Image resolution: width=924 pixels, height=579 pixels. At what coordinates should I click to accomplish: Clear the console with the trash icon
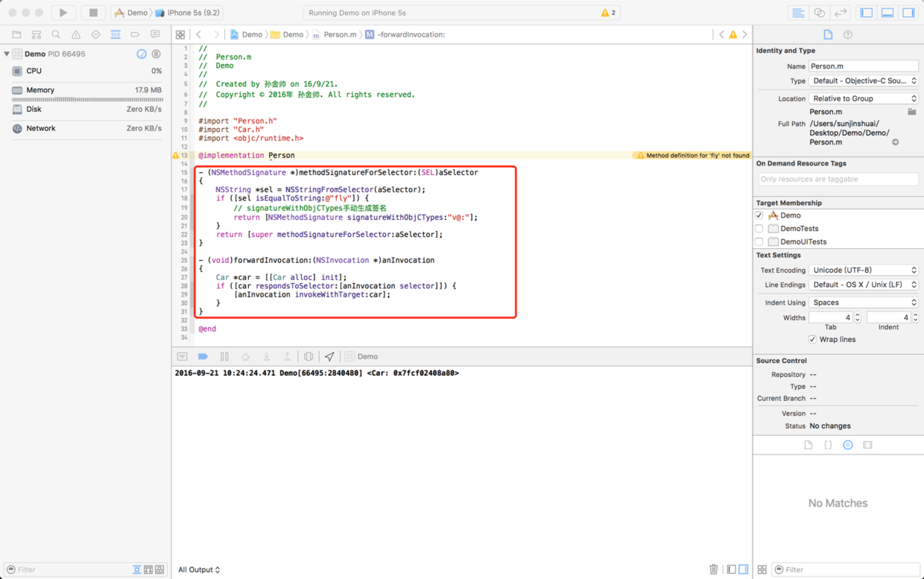tap(714, 569)
